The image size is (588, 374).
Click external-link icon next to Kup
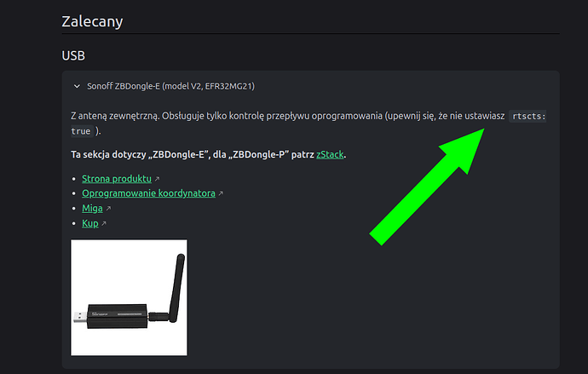point(104,224)
